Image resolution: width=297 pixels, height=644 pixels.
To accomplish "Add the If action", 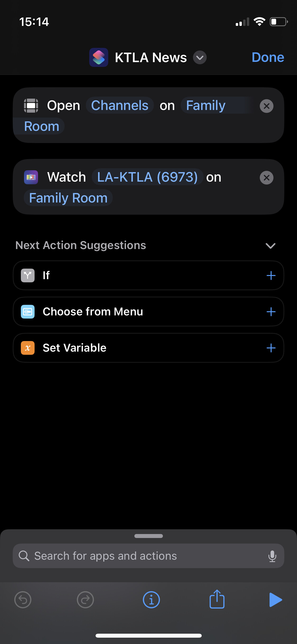I will [x=271, y=275].
